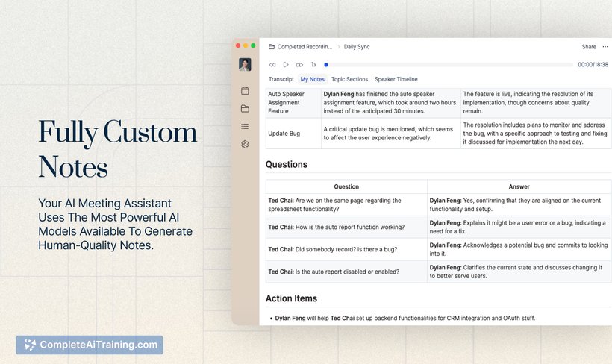Change the 1x playback speed
612x364 pixels.
tap(313, 65)
